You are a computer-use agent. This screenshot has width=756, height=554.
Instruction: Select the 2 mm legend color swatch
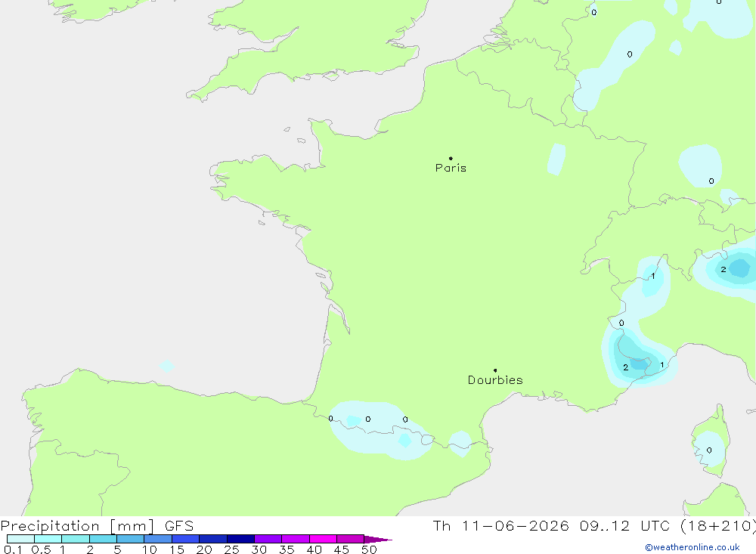pyautogui.click(x=103, y=539)
